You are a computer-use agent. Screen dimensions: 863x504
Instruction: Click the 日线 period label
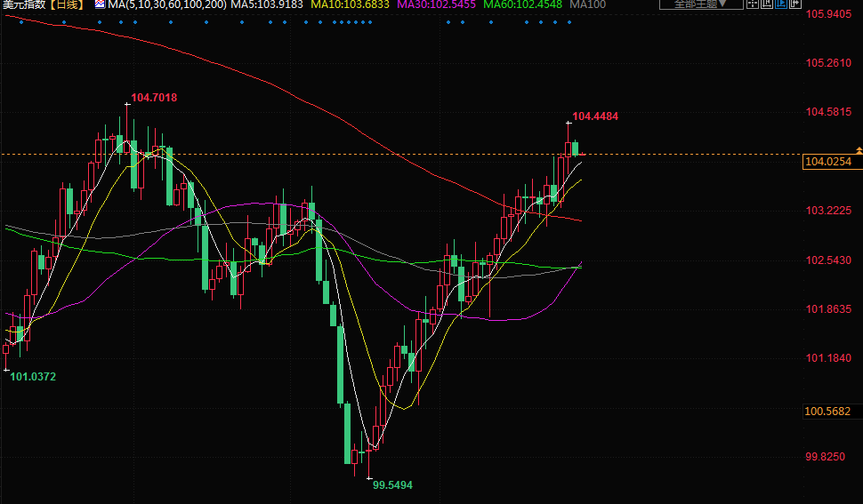(x=66, y=4)
